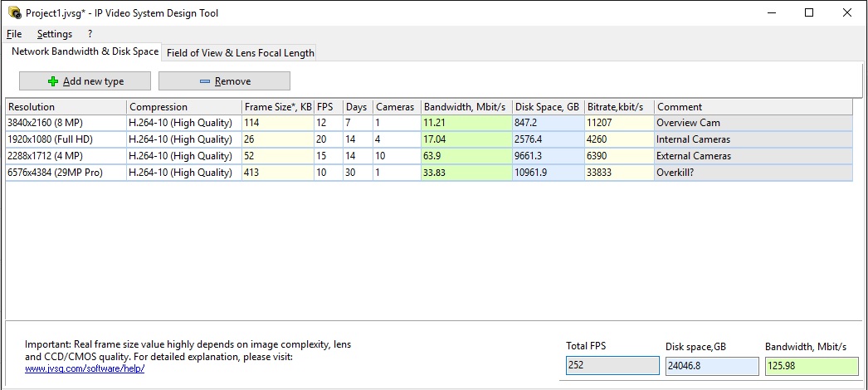The image size is (868, 390).
Task: Click the Disk space total field 24046.8
Action: (x=711, y=366)
